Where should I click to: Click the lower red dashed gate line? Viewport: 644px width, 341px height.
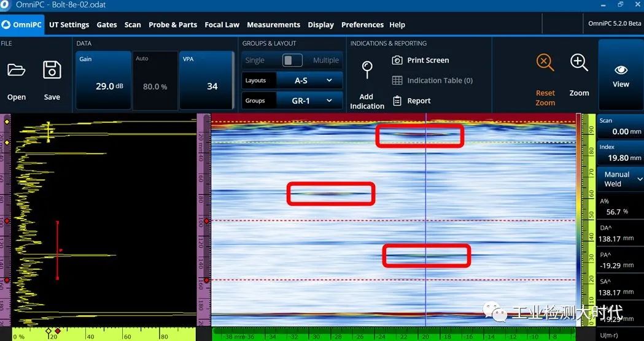[x=393, y=280]
